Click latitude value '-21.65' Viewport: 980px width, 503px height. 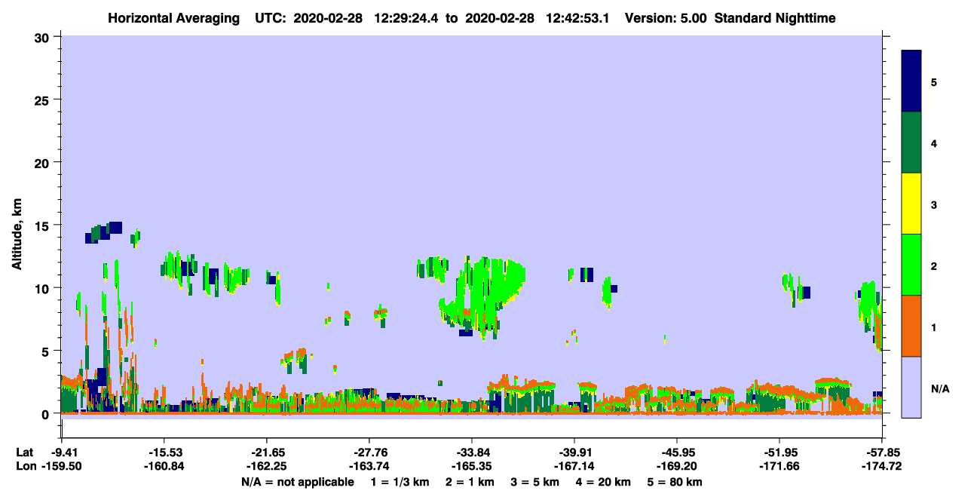(267, 452)
